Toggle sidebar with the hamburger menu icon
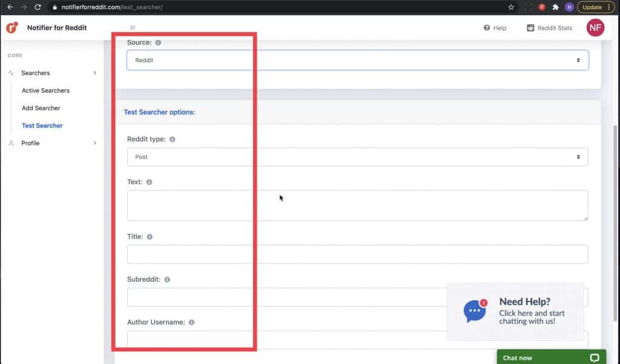620x364 pixels. coord(133,28)
